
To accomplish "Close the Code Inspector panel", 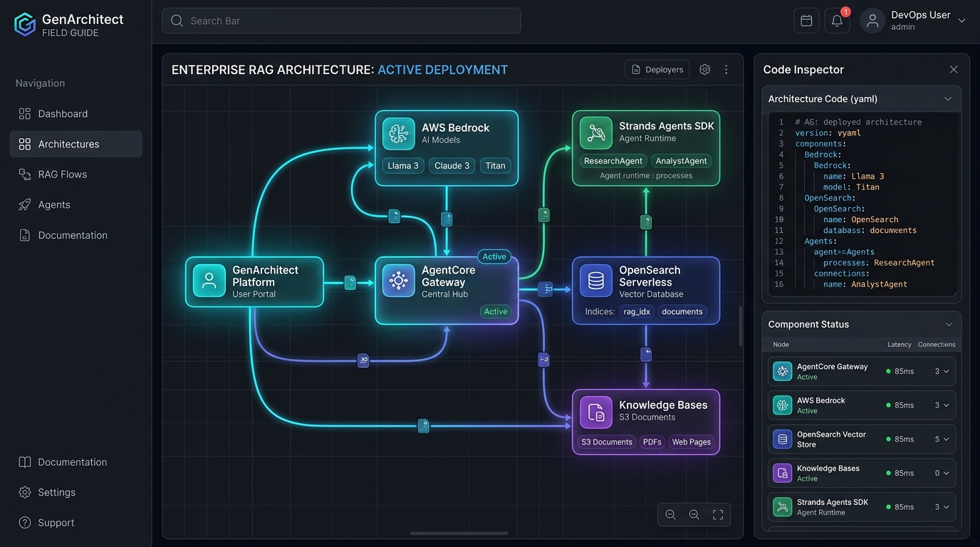I will click(x=954, y=69).
